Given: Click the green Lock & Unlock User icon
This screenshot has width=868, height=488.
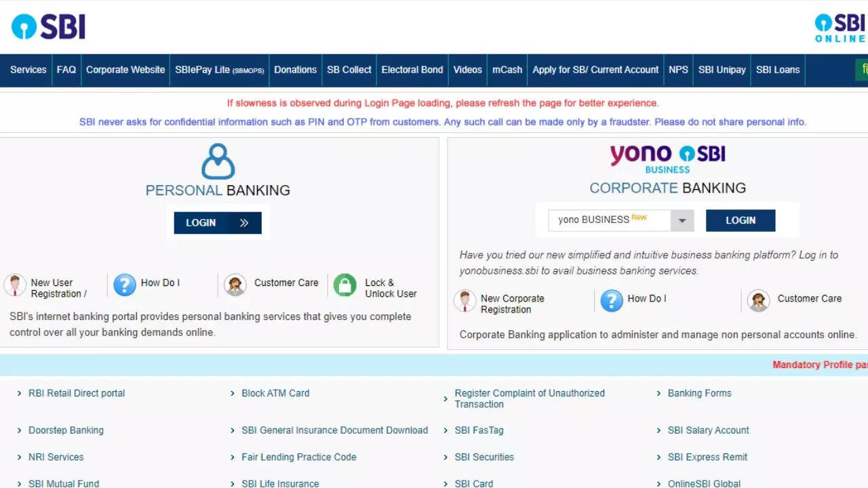Looking at the screenshot, I should pyautogui.click(x=344, y=285).
